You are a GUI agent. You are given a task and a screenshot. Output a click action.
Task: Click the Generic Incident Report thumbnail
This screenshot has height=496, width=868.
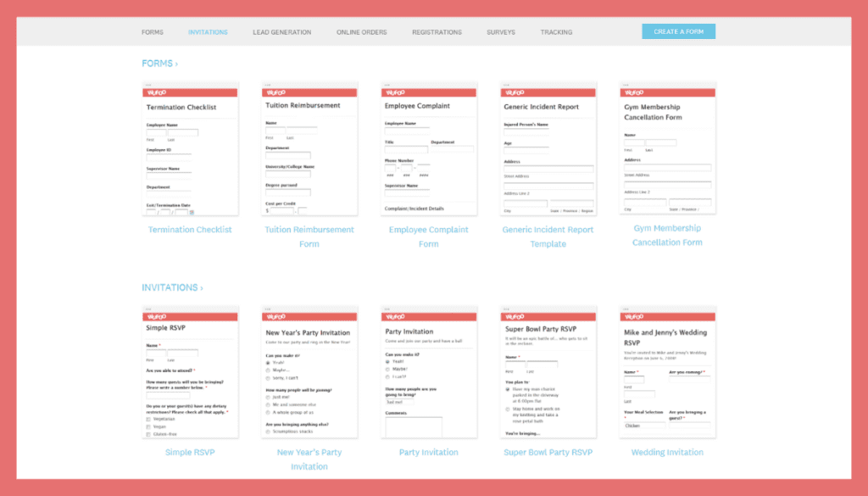(548, 149)
